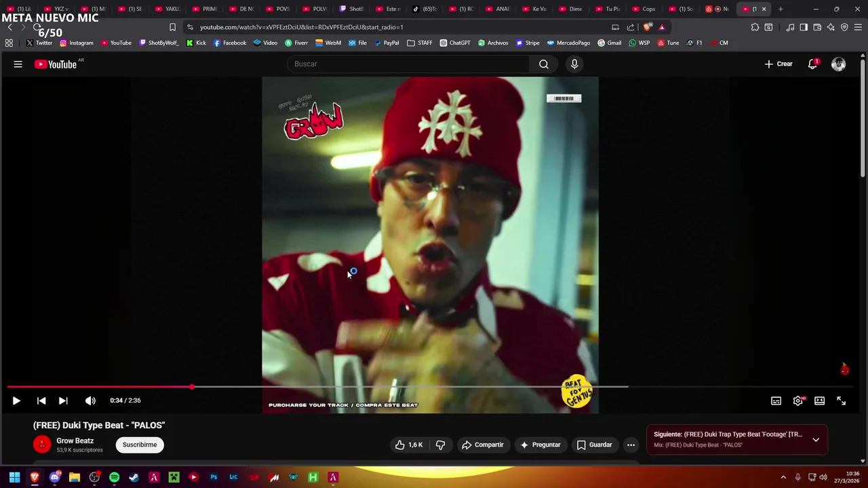Switch to the Copa browser tab
Viewport: 868px width, 488px height.
click(x=643, y=9)
